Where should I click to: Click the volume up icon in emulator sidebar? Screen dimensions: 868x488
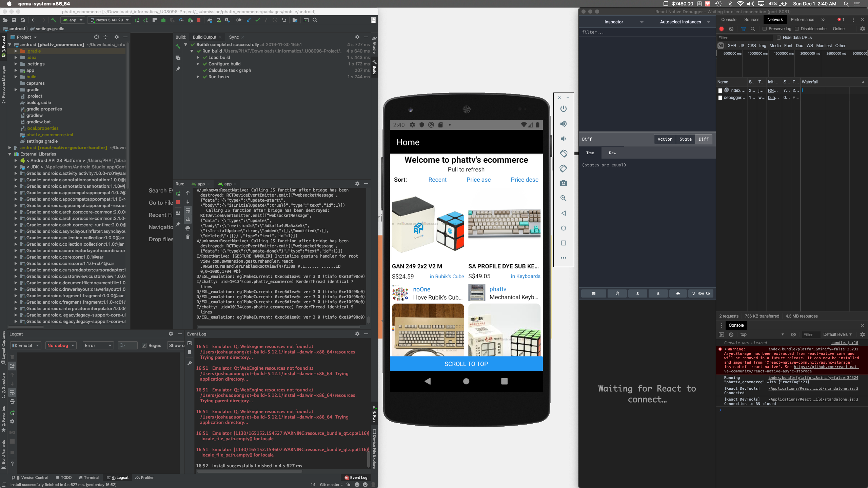(563, 123)
